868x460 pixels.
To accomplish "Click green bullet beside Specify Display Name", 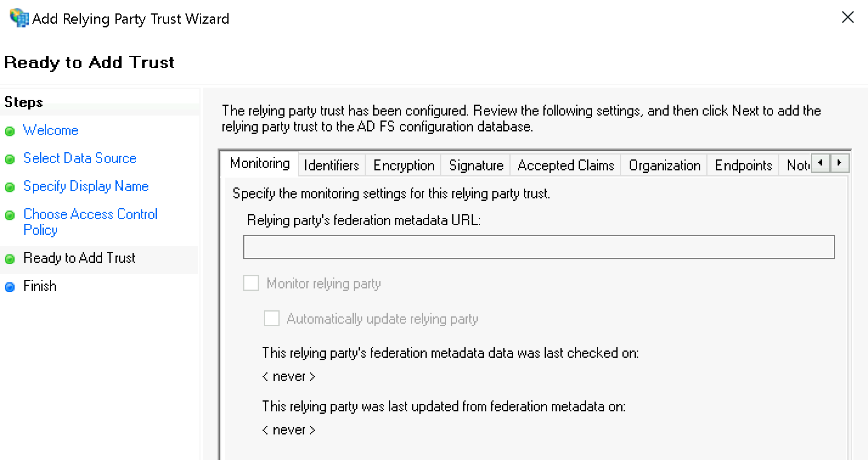I will pyautogui.click(x=10, y=187).
